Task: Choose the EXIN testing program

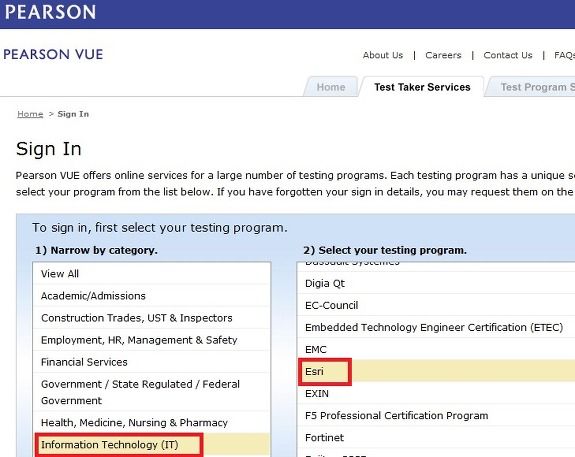Action: click(x=436, y=393)
